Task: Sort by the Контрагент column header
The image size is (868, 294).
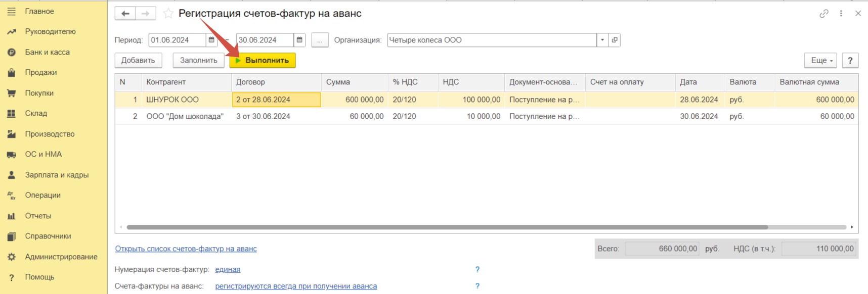Action: click(186, 82)
